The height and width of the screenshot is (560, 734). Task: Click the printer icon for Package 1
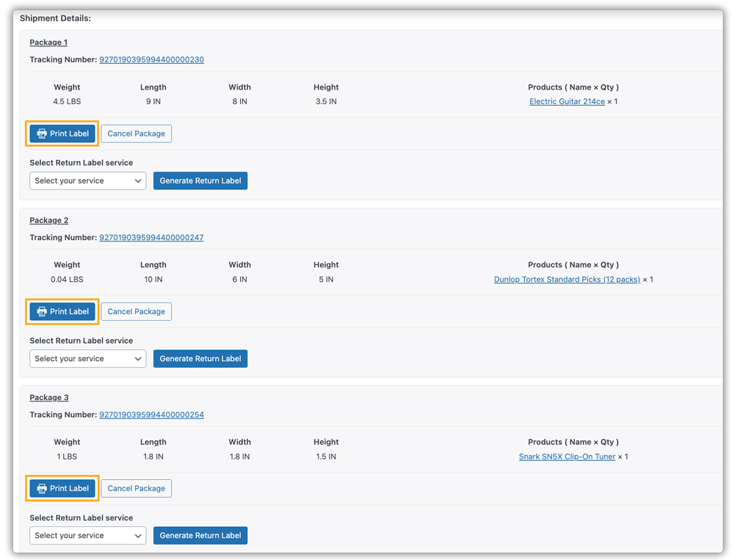click(42, 134)
